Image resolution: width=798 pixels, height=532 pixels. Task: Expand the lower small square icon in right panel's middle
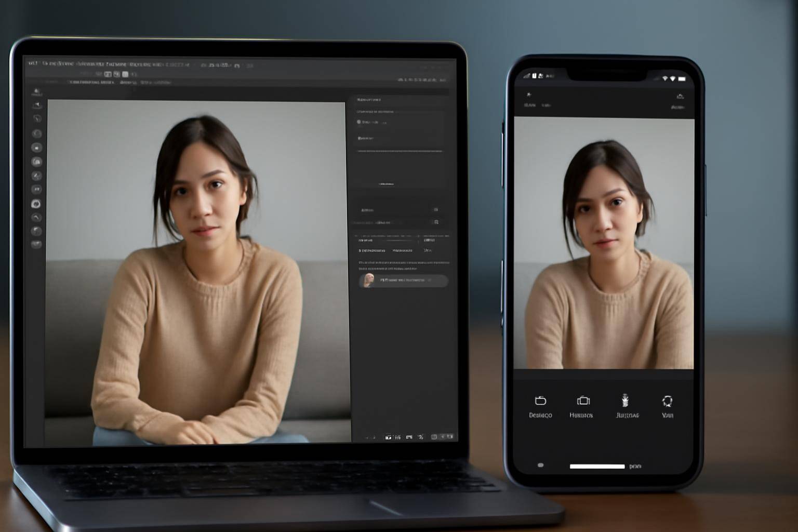click(x=436, y=222)
